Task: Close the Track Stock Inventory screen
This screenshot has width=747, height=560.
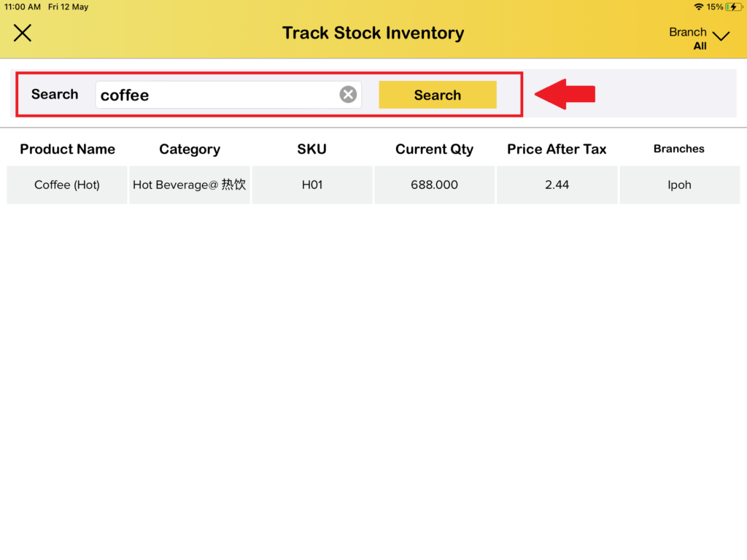Action: click(x=23, y=33)
